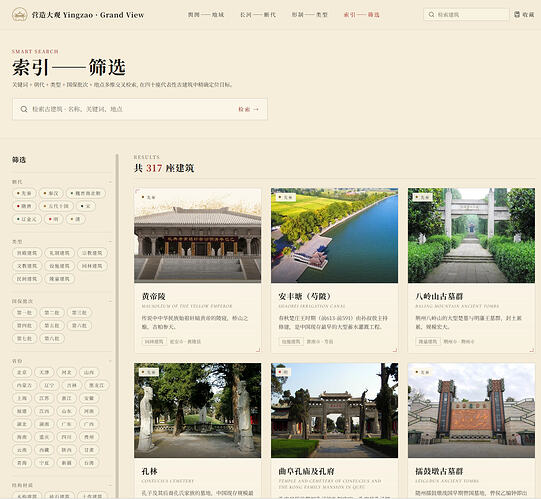The height and width of the screenshot is (499, 541).
Task: Filter by province 河北
Action: pos(67,372)
